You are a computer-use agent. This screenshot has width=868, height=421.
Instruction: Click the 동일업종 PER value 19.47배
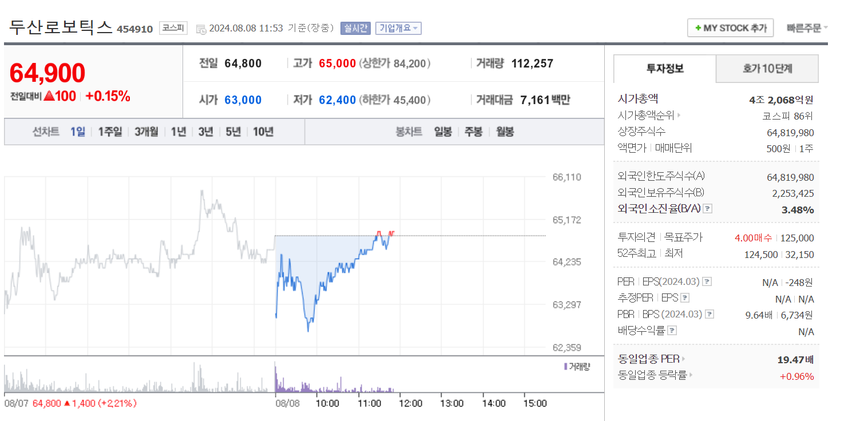click(795, 359)
